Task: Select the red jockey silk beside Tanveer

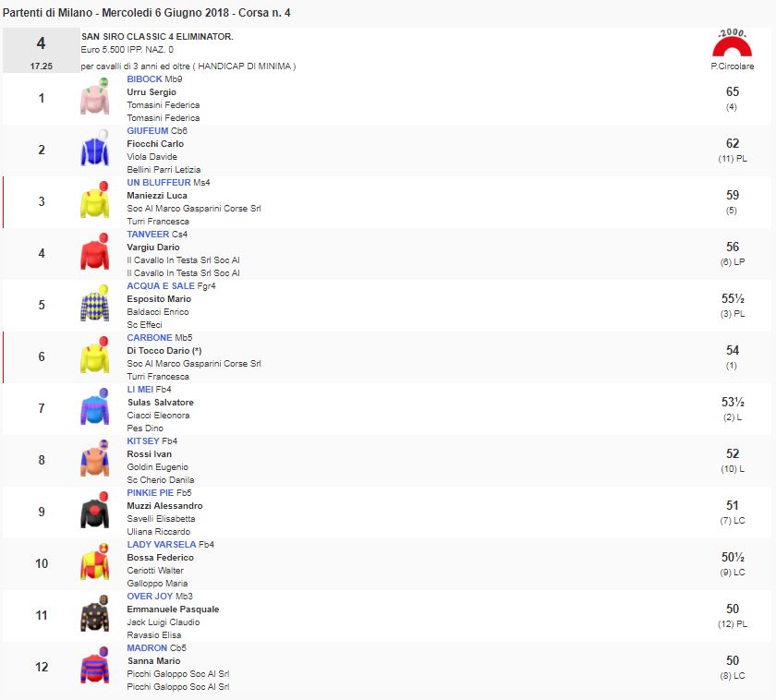Action: pos(94,253)
